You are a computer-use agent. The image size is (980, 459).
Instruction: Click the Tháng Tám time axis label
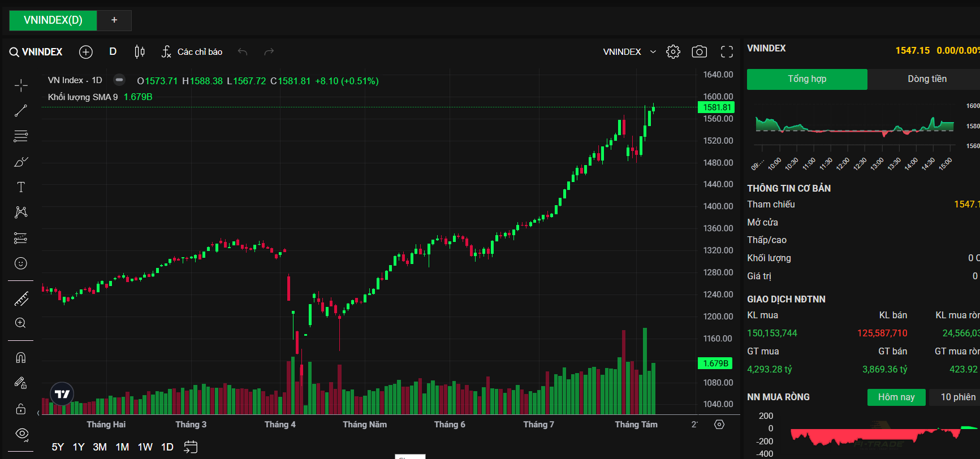pyautogui.click(x=636, y=425)
